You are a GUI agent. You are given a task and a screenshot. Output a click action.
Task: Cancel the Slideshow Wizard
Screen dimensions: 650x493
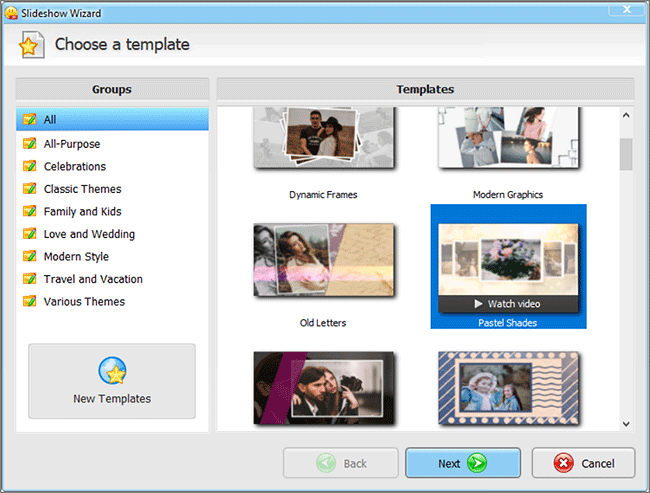tap(583, 463)
